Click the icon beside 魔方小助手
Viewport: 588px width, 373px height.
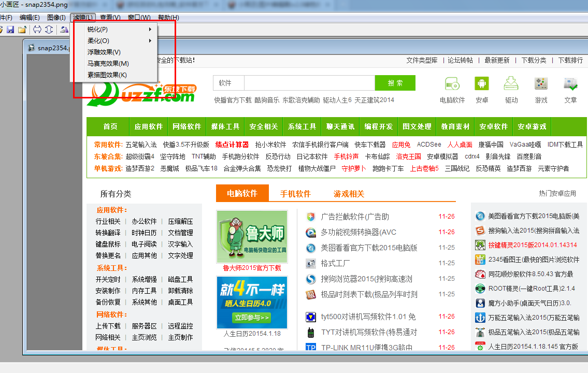coord(480,303)
